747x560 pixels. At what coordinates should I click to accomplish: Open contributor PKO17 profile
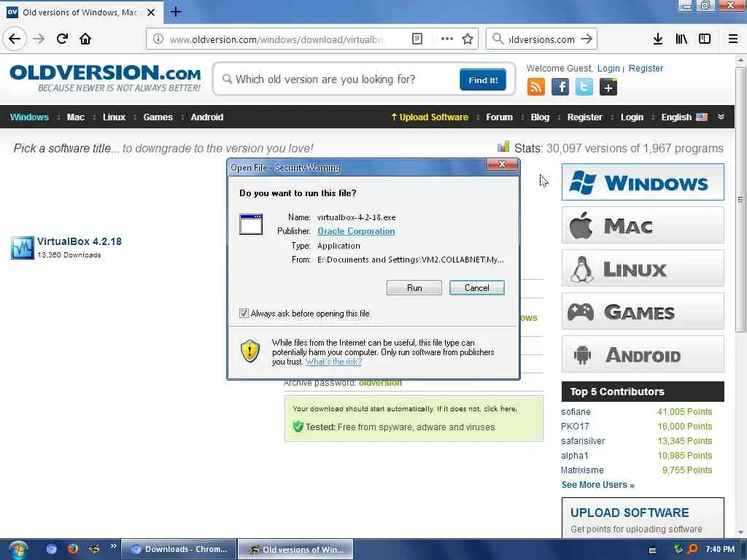click(x=575, y=426)
